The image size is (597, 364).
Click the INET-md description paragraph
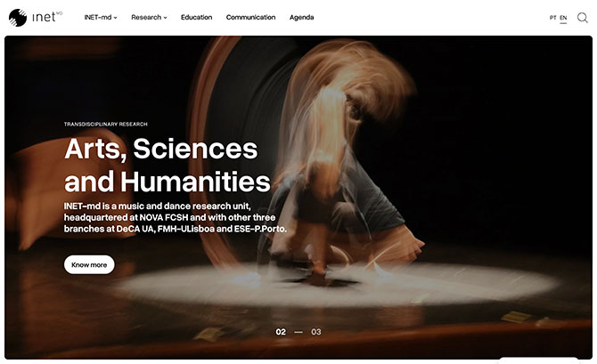[x=176, y=217]
